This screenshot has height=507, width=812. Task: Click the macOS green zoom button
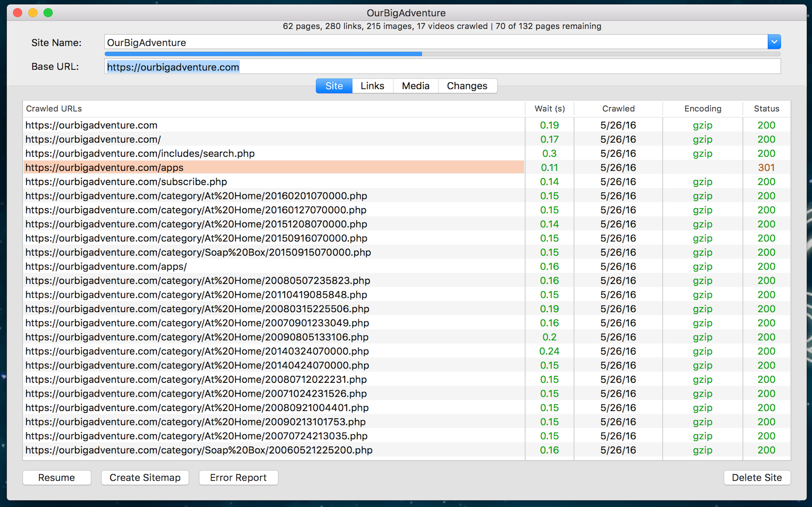tap(48, 12)
